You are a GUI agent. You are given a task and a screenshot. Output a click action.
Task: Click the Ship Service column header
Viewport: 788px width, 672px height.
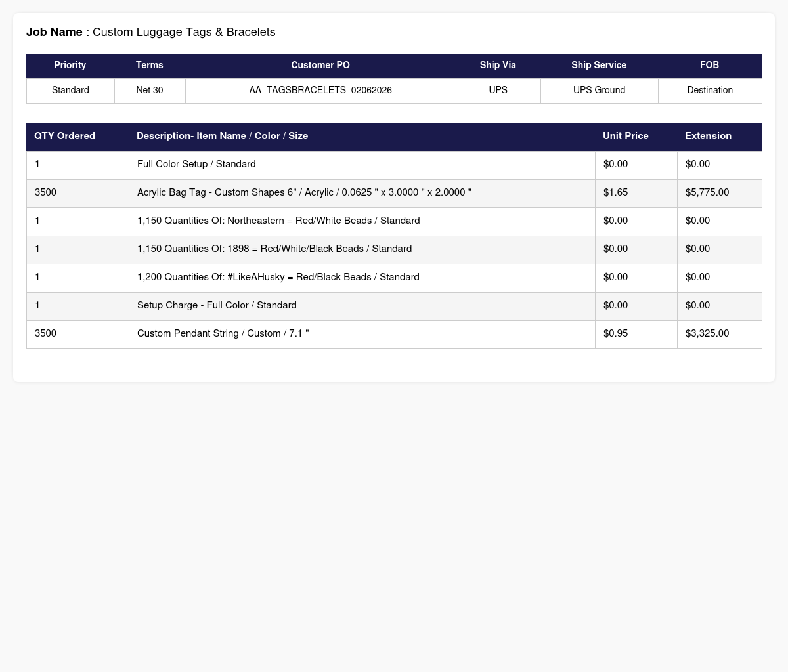point(599,65)
